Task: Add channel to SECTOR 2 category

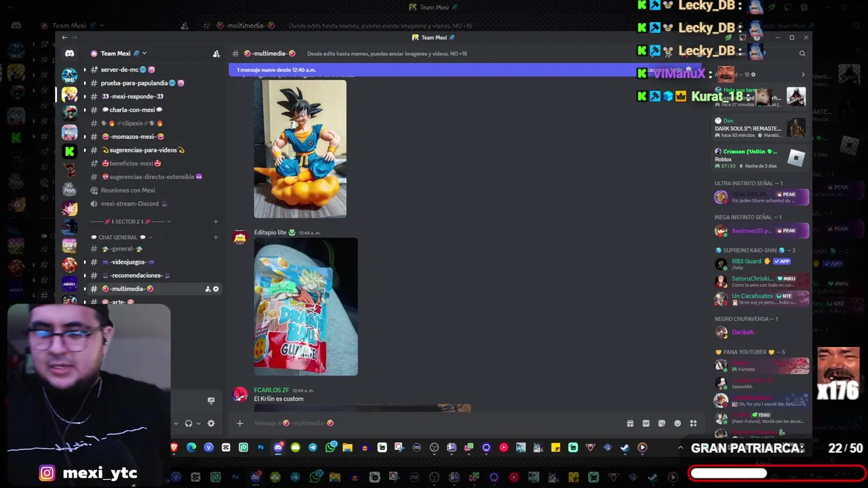Action: pos(216,222)
